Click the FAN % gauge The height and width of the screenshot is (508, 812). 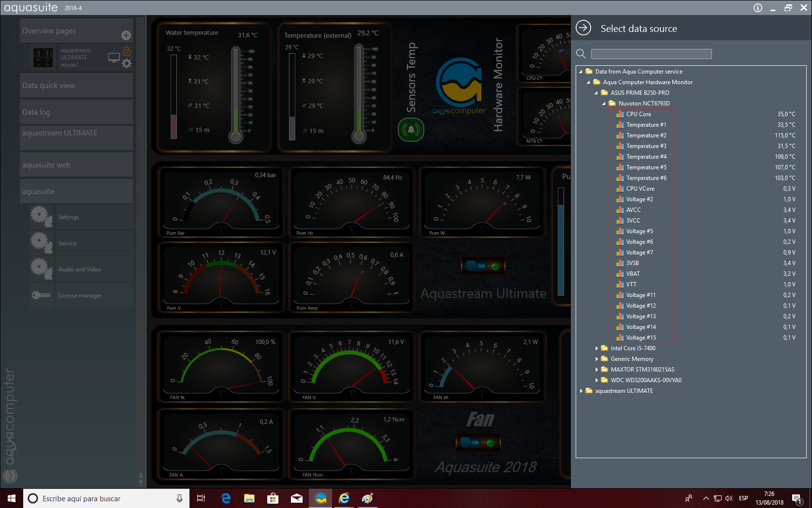click(221, 367)
